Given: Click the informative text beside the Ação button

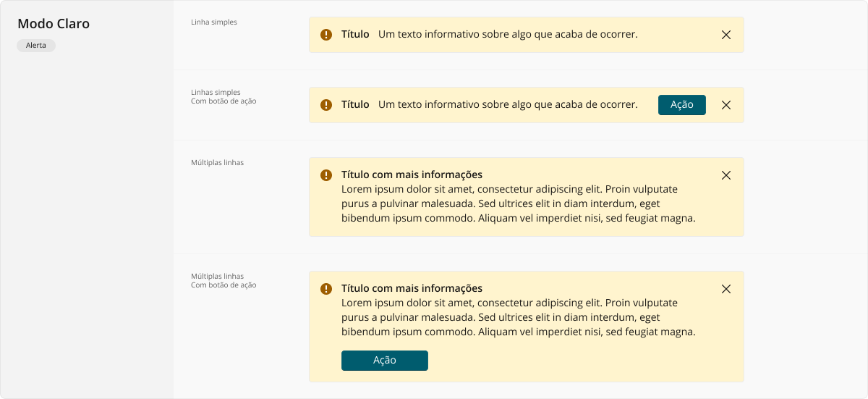Looking at the screenshot, I should pyautogui.click(x=508, y=105).
